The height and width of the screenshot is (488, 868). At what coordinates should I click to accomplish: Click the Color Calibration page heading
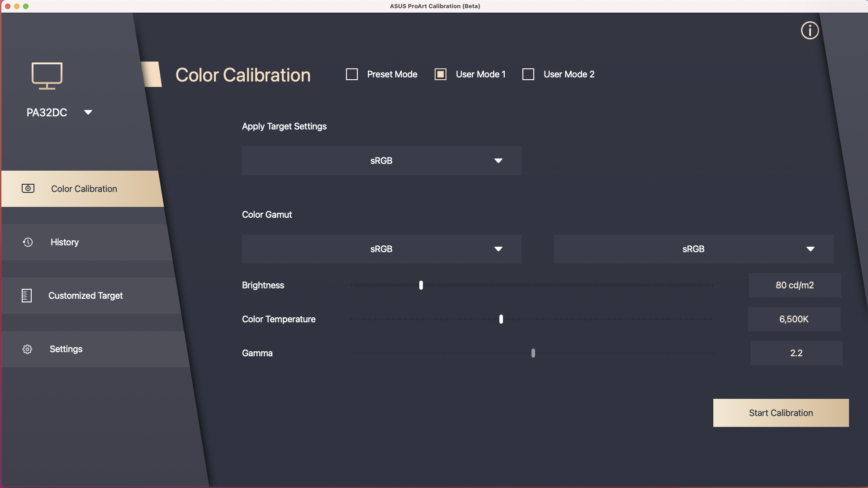243,75
